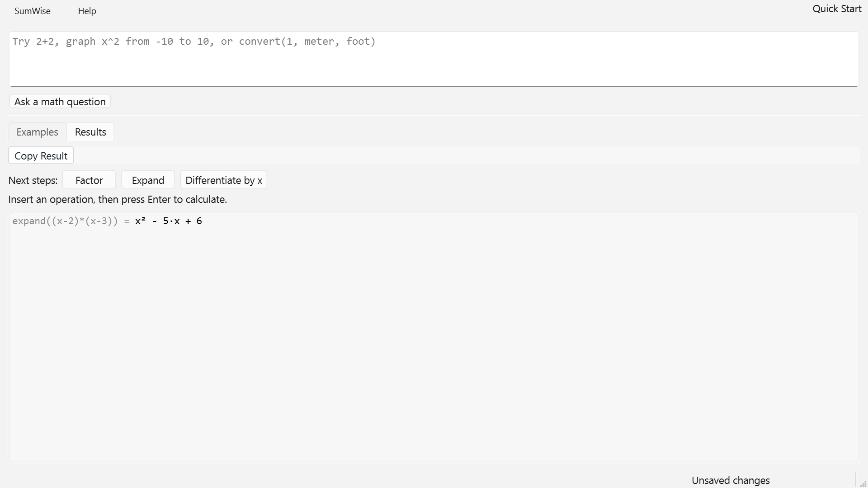Image resolution: width=868 pixels, height=488 pixels.
Task: Click the Copy Result button
Action: 41,156
